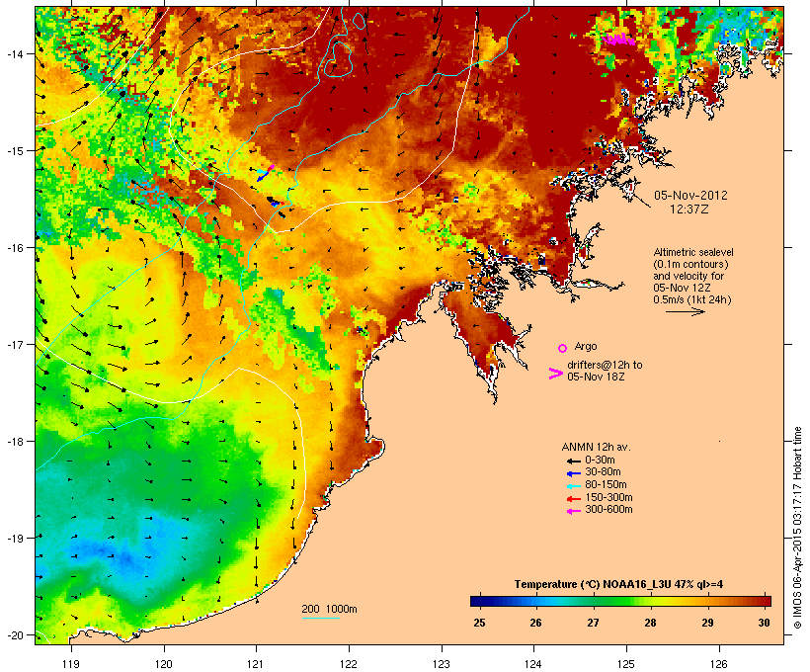Click the blue 30-80m legend arrow
Screen dimensions: 810x672
573,473
